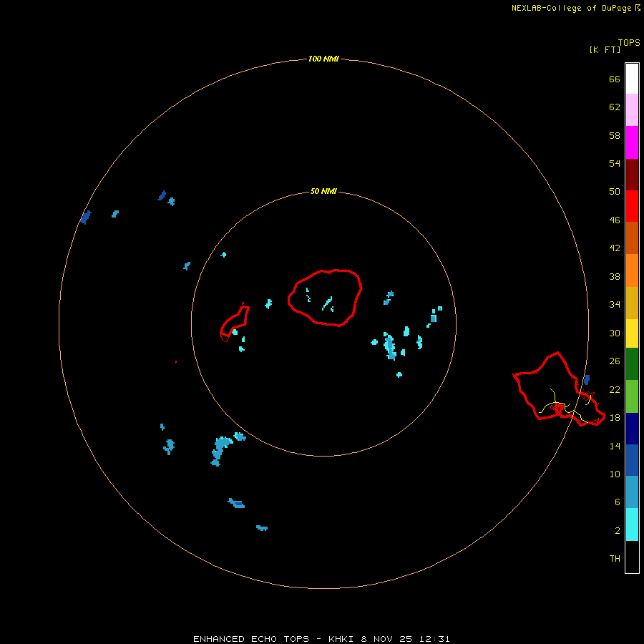Click the bright red 50 K FT swatch
This screenshot has height=644, width=644.
point(632,206)
